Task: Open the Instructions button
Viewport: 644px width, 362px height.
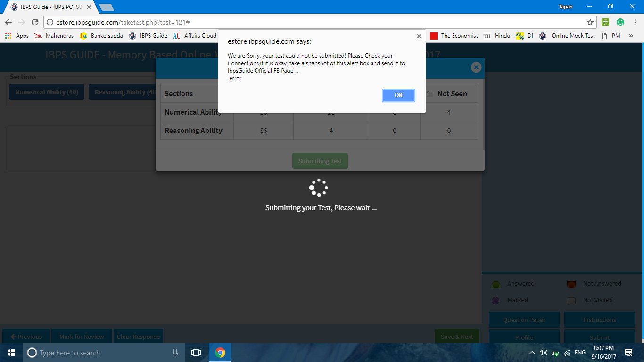Action: pyautogui.click(x=600, y=320)
